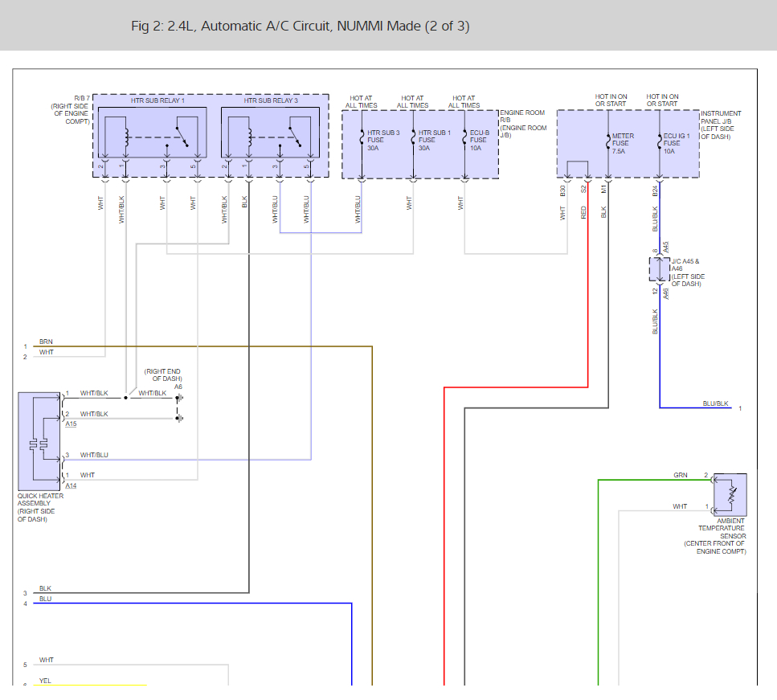The image size is (777, 700).
Task: Click the horizontal BLU/BLK label near connector 1
Action: [716, 403]
